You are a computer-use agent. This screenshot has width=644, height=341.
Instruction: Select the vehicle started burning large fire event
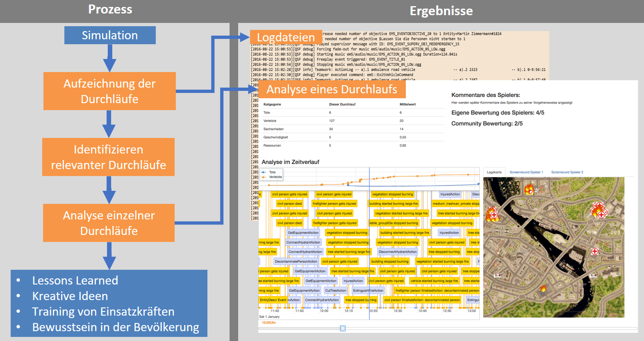point(434,281)
